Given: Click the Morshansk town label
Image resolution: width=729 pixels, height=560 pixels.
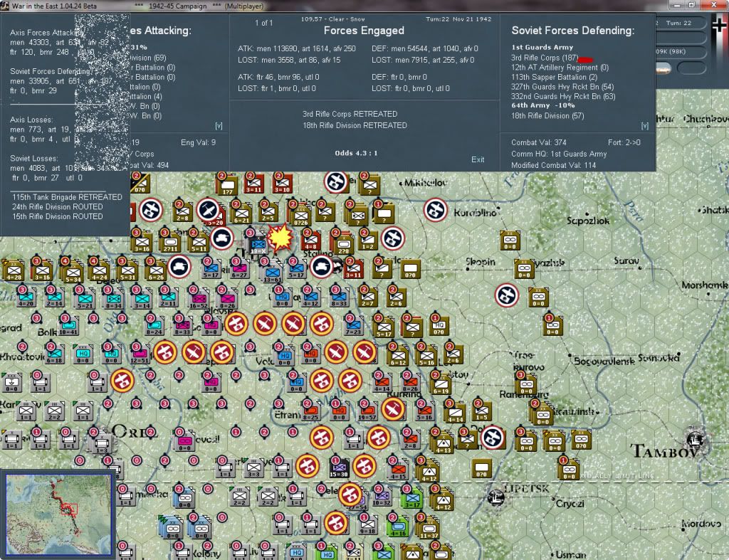Looking at the screenshot, I should point(705,285).
